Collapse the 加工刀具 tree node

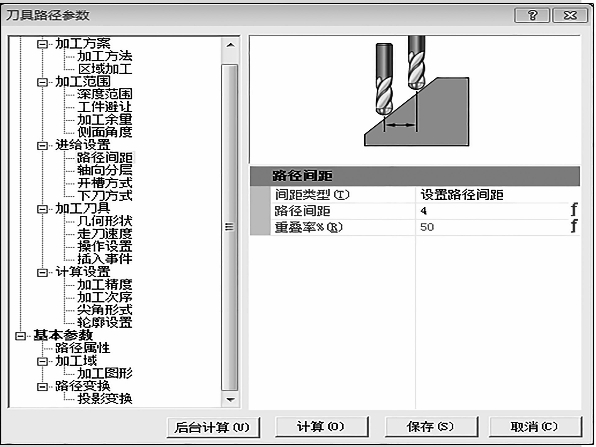tap(42, 209)
